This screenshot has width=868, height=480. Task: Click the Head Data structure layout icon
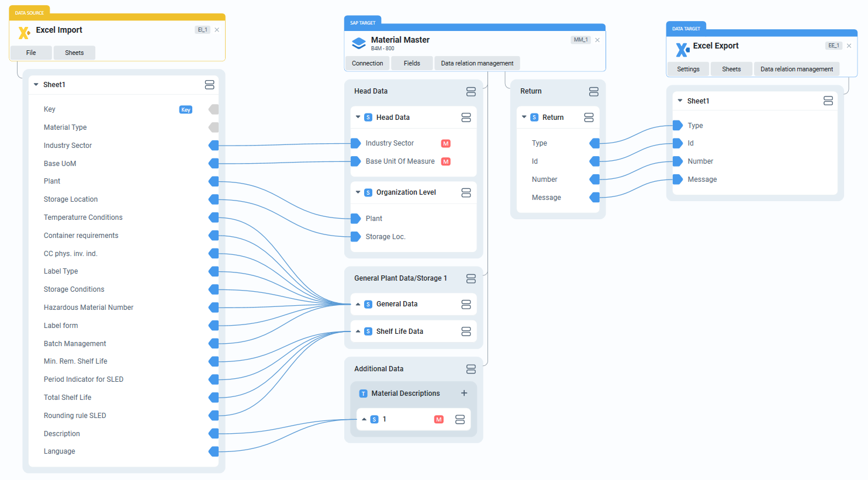(466, 118)
